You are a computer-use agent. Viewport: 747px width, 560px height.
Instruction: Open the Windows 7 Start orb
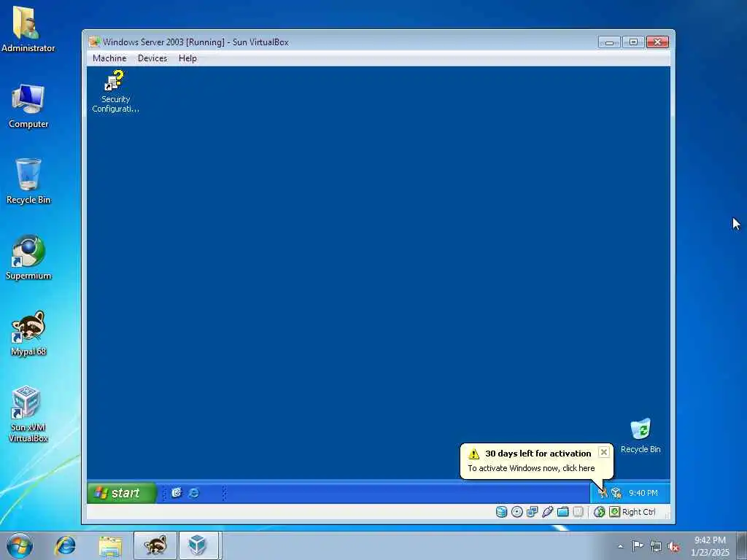click(20, 545)
